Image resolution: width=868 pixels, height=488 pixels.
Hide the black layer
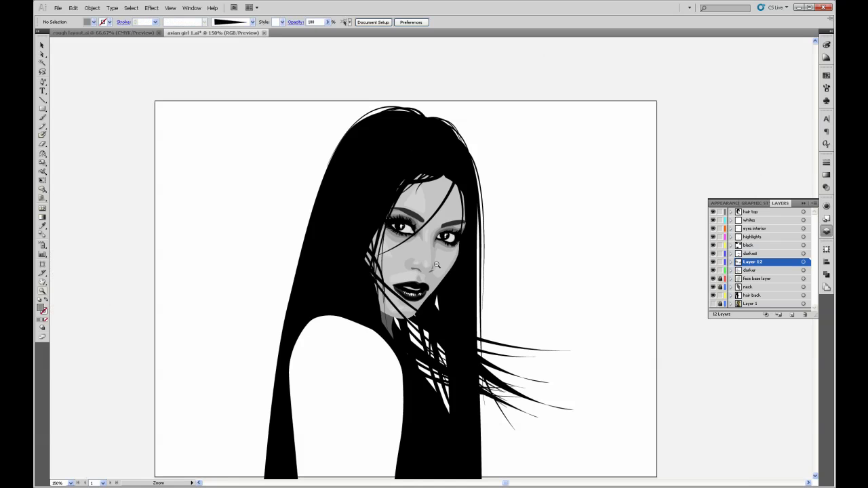[x=713, y=245]
